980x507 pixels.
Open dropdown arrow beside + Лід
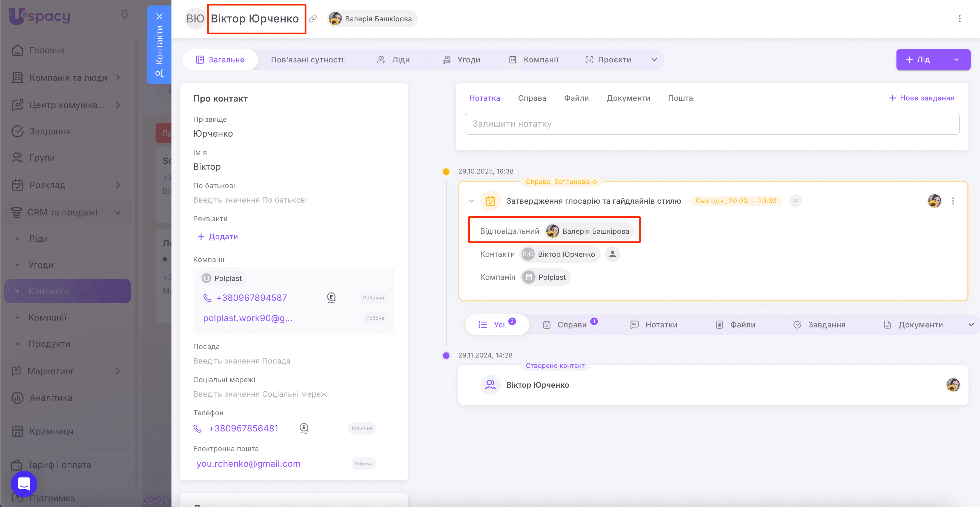[956, 60]
